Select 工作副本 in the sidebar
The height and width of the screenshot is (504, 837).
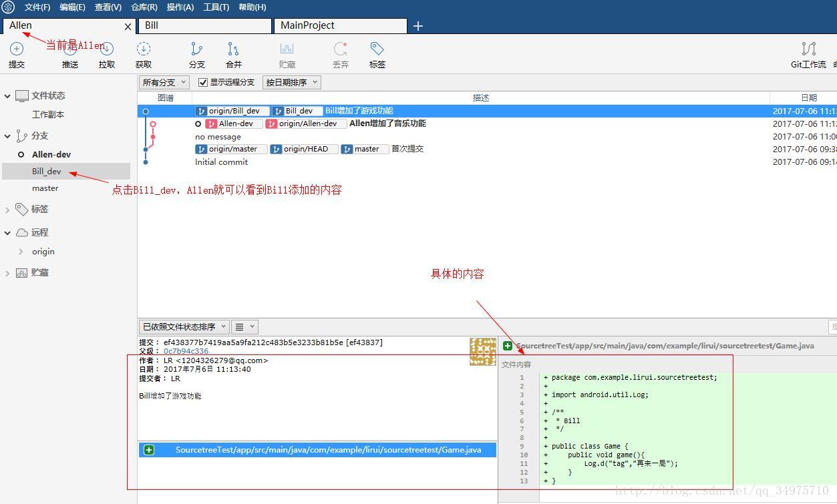point(48,115)
